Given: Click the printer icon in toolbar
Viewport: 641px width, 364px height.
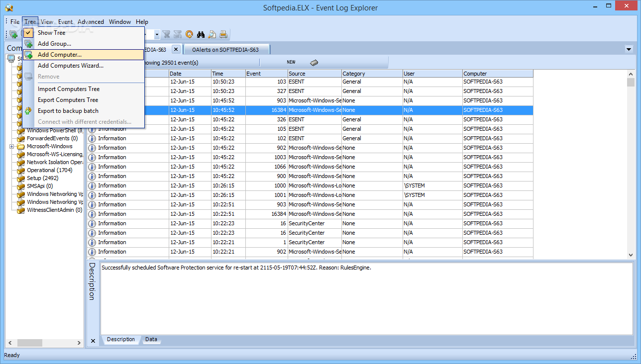Looking at the screenshot, I should [223, 34].
